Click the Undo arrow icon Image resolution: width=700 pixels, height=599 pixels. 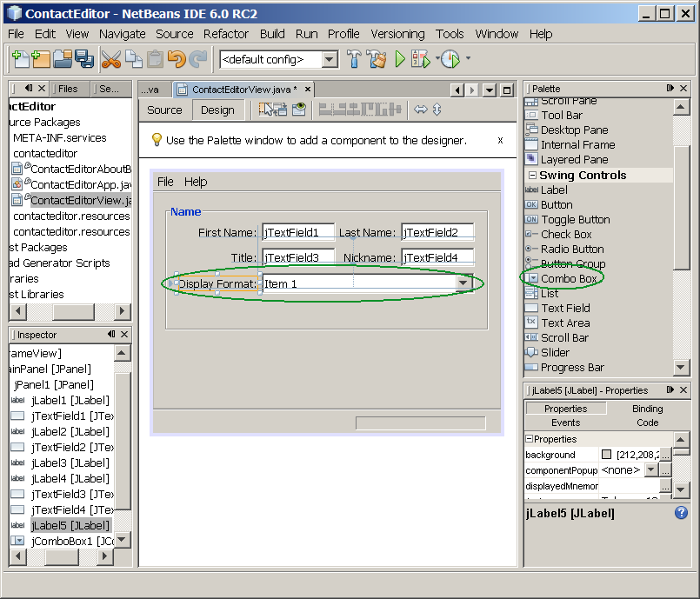tap(177, 59)
